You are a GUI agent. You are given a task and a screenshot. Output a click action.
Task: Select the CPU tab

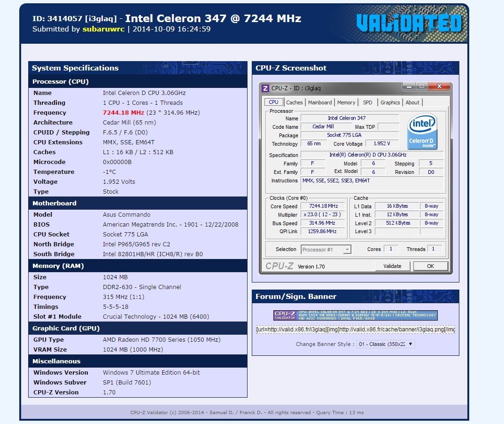[x=273, y=102]
